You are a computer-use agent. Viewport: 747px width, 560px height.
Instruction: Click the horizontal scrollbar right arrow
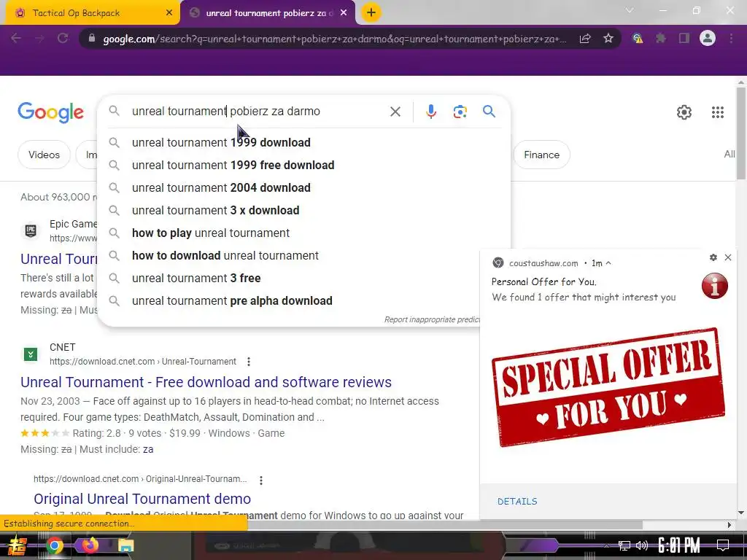pyautogui.click(x=729, y=525)
